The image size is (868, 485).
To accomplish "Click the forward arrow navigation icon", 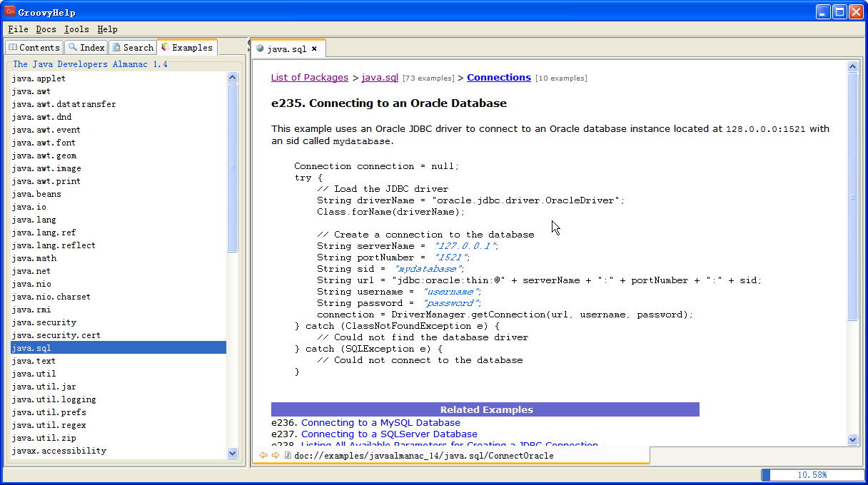I will coord(276,455).
